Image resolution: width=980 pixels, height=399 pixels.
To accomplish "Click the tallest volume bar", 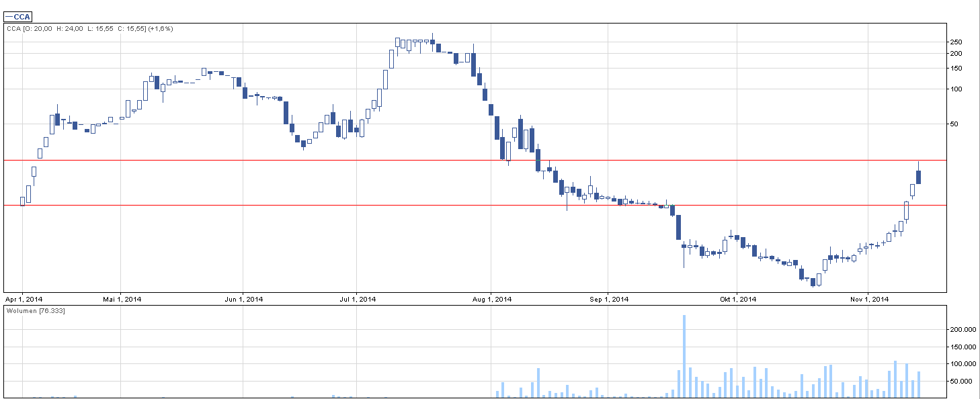I will click(684, 356).
